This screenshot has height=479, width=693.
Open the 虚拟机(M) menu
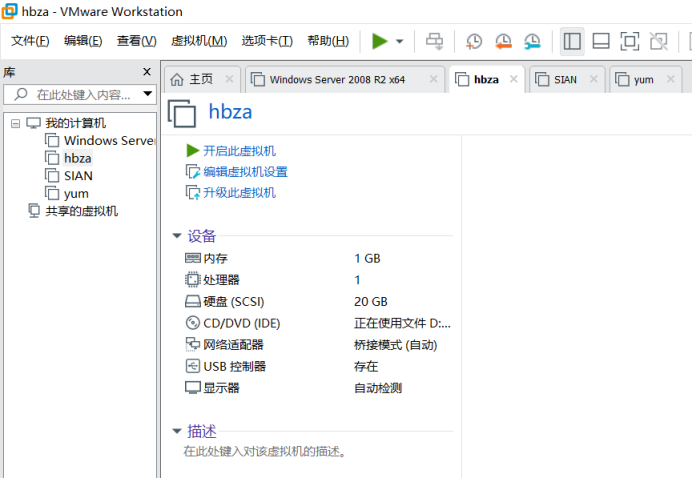(199, 41)
